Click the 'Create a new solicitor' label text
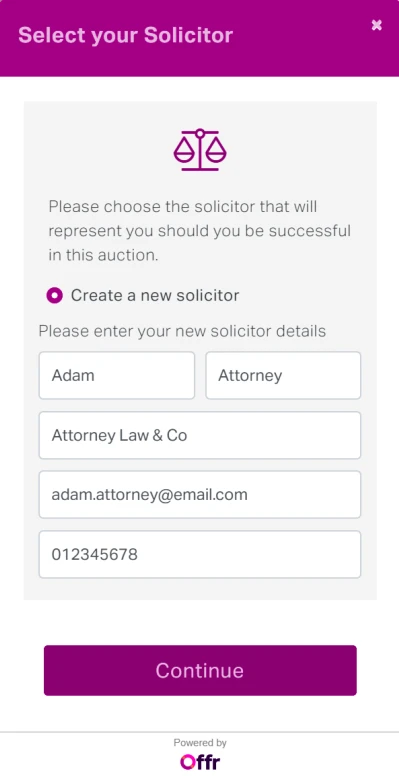This screenshot has height=779, width=399. tap(155, 296)
